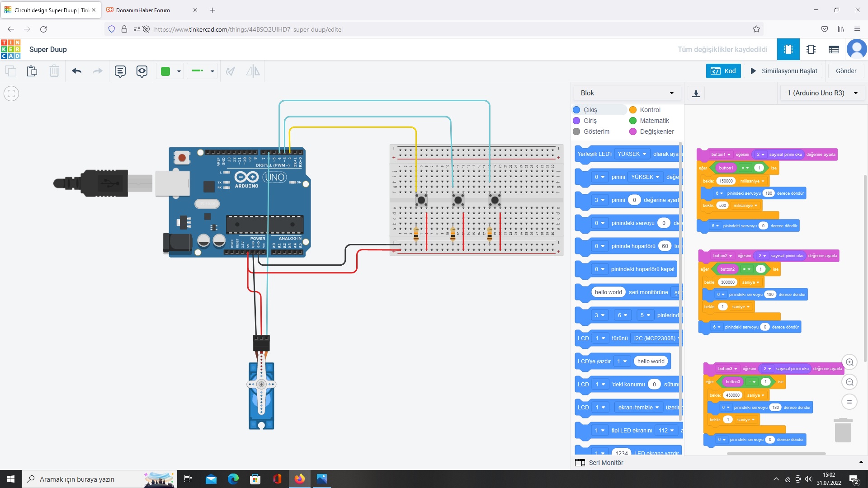Click the trash delete icon in toolbar
The image size is (868, 488).
54,71
